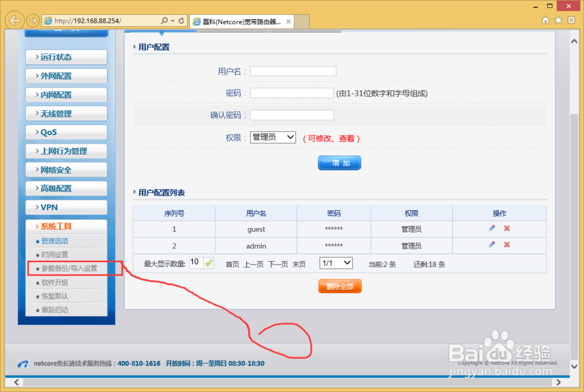This screenshot has width=584, height=392.
Task: Confirm display count with green checkmark icon
Action: pos(208,263)
